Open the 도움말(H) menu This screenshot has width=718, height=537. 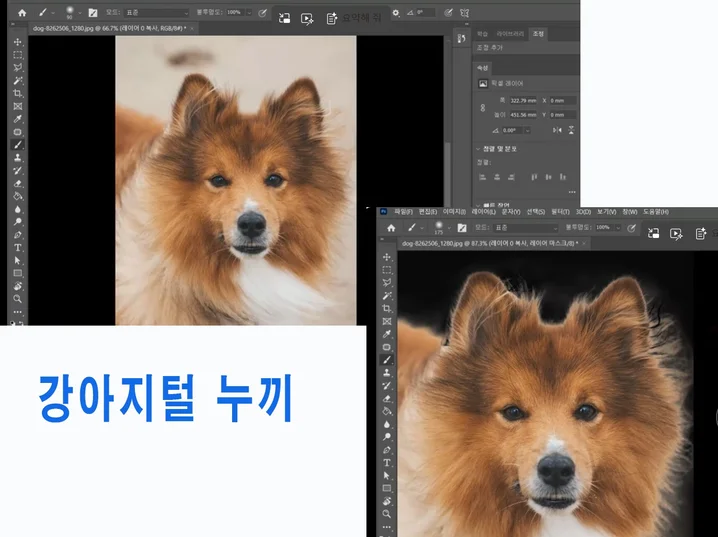656,212
